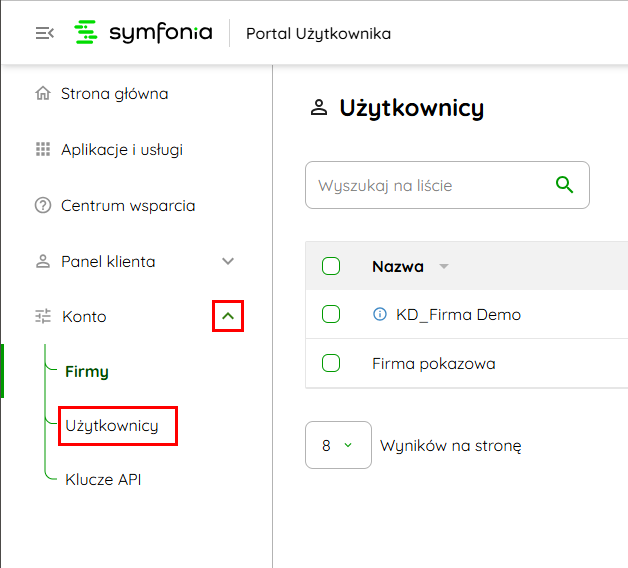This screenshot has width=628, height=568.
Task: Go to Użytkownicy in the sidebar
Action: 112,426
